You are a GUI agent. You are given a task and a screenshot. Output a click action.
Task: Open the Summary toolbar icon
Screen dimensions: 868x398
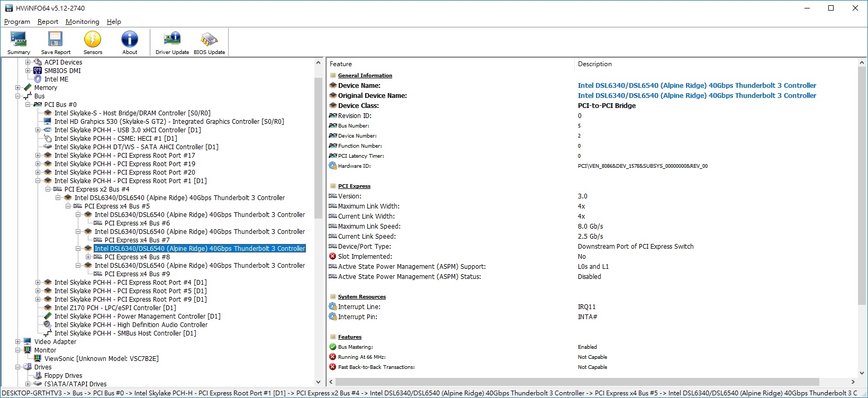click(19, 39)
